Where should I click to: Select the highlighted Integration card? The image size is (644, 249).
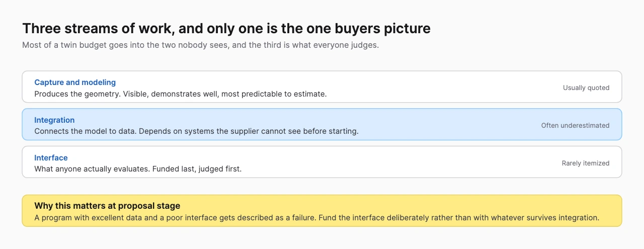[322, 124]
